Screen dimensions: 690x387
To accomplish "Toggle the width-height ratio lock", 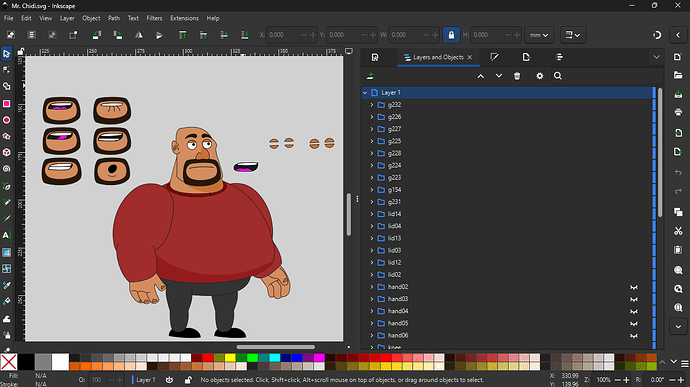I will coord(451,35).
